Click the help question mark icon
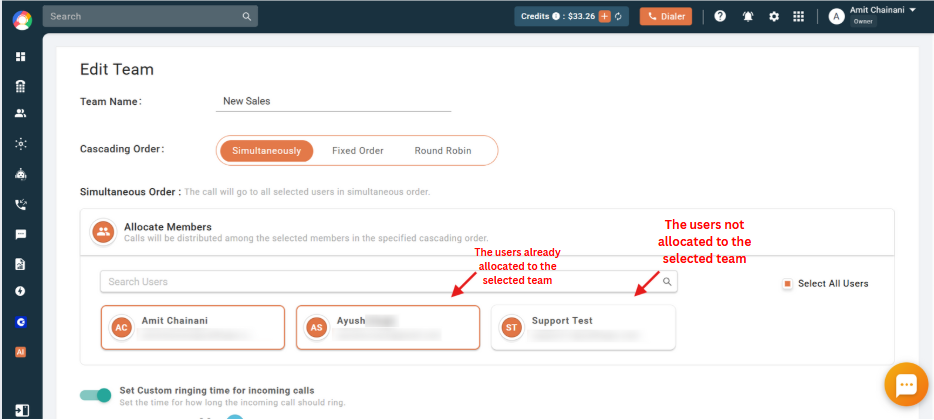The image size is (934, 420). pos(720,17)
